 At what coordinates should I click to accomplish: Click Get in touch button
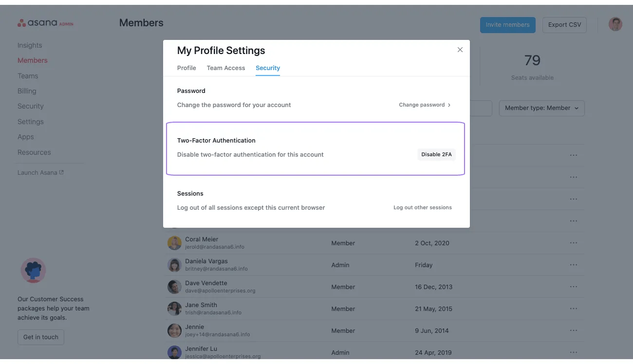pos(41,337)
